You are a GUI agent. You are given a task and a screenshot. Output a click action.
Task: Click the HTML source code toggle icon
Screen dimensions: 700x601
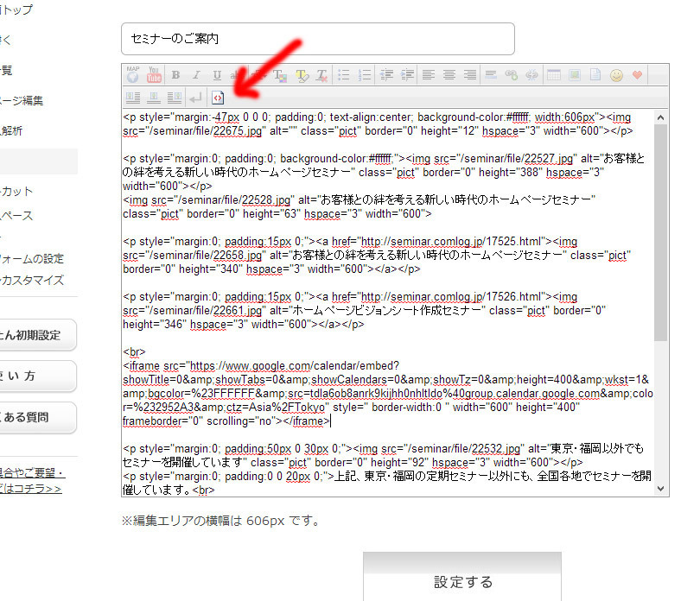click(x=218, y=97)
